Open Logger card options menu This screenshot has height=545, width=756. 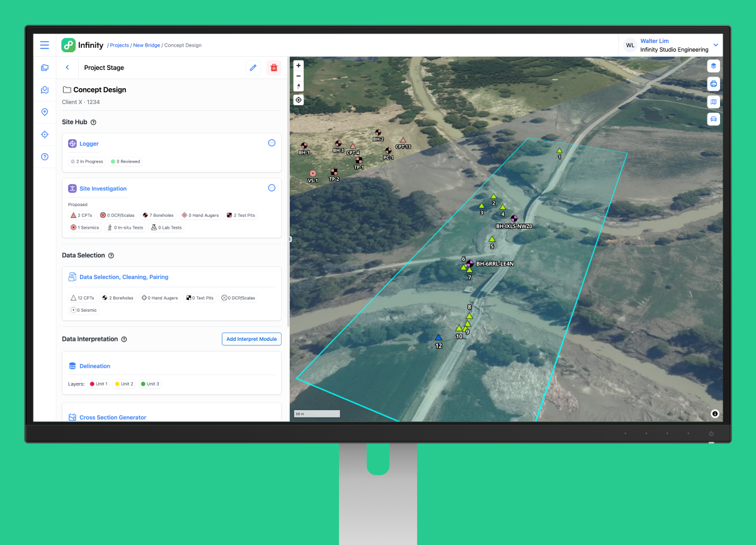pyautogui.click(x=272, y=143)
